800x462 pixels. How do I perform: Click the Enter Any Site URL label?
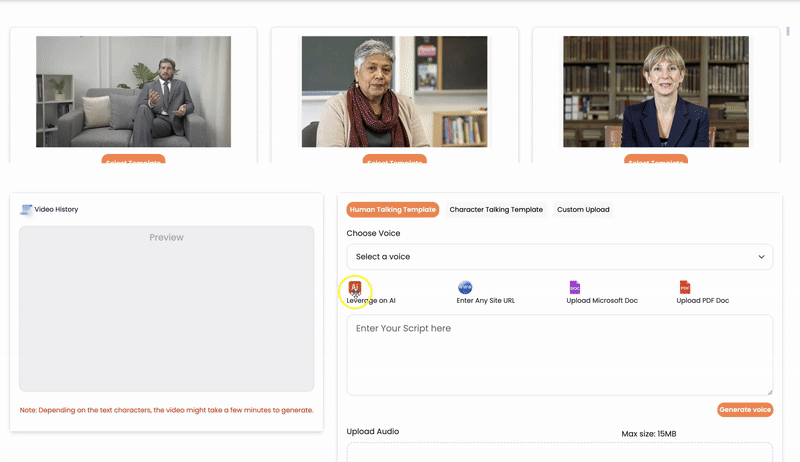click(x=485, y=301)
